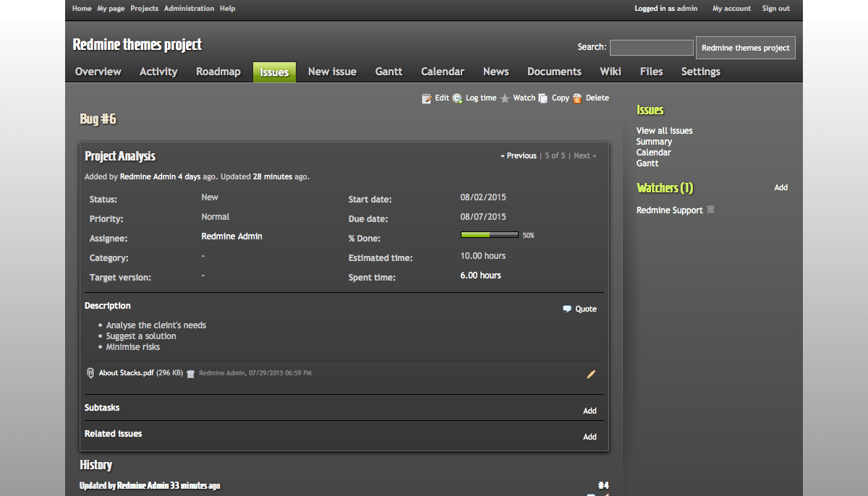Viewport: 868px width, 496px height.
Task: Open the project Settings tab
Action: click(x=701, y=72)
